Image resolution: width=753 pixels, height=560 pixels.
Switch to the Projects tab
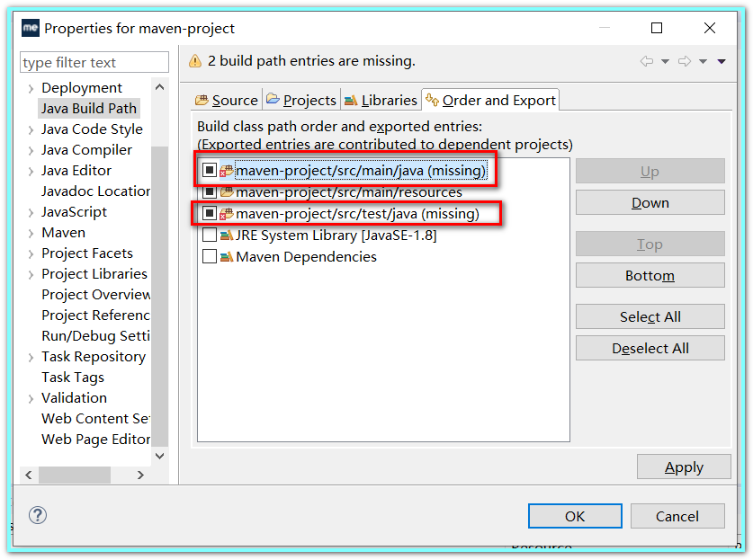click(x=301, y=100)
